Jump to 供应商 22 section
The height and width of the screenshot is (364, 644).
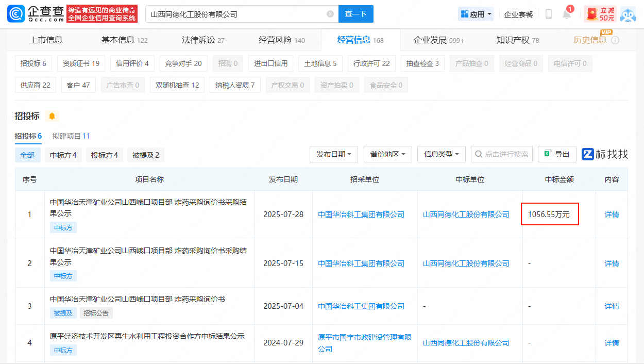(36, 85)
